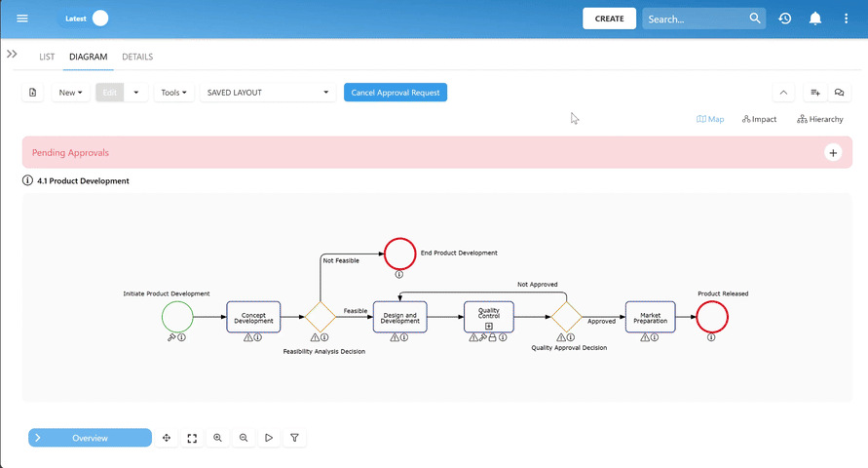Click the Cancel Approval Request button
The height and width of the screenshot is (468, 868).
(x=395, y=93)
